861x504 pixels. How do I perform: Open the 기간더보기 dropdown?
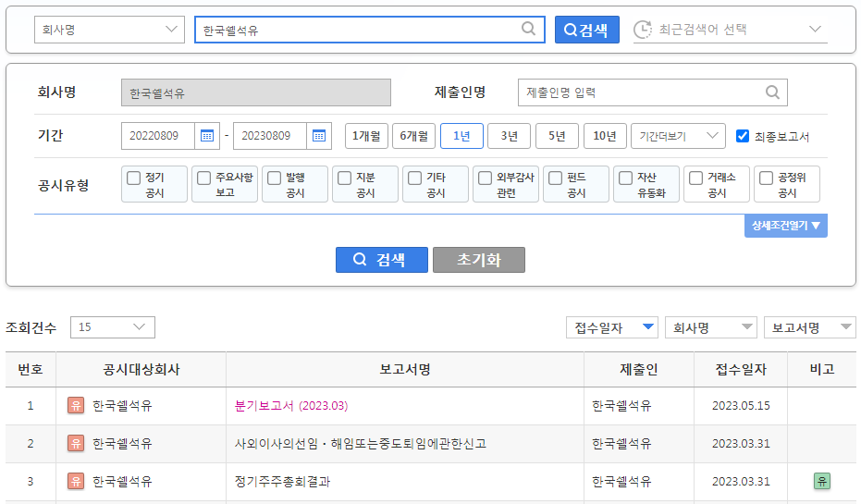678,136
